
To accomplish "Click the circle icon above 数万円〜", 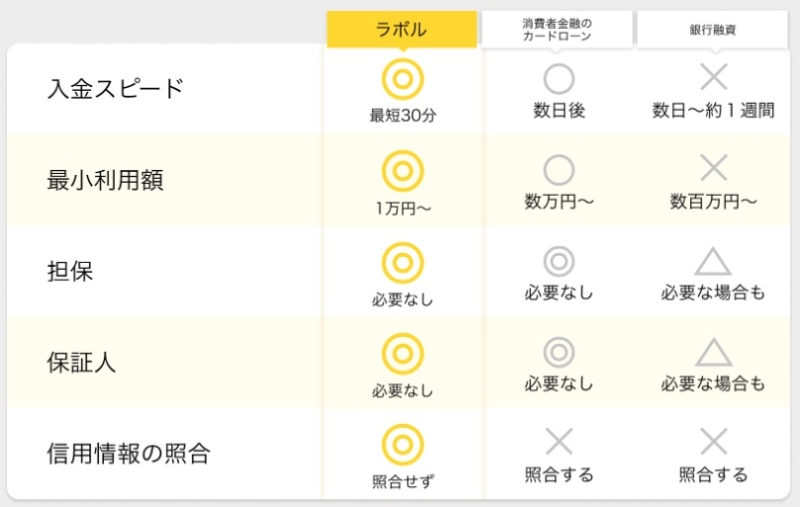I will point(559,169).
